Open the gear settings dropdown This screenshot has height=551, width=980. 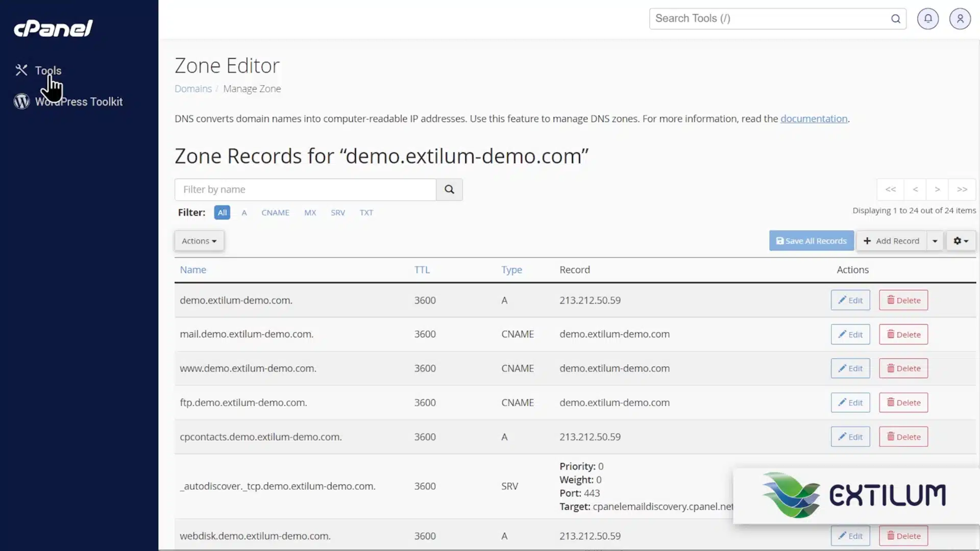pyautogui.click(x=961, y=241)
